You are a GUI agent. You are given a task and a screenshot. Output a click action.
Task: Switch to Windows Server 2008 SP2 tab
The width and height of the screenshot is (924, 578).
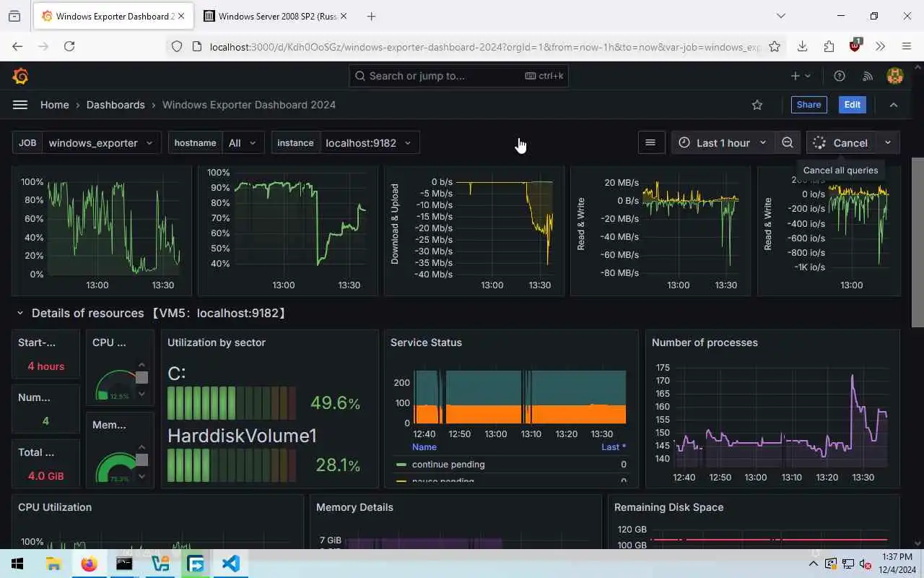[274, 16]
